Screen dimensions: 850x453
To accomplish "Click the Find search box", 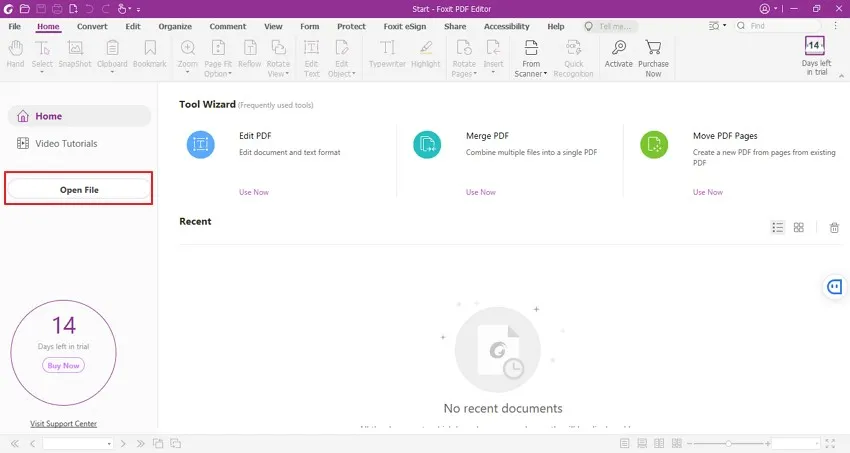I will tap(778, 26).
